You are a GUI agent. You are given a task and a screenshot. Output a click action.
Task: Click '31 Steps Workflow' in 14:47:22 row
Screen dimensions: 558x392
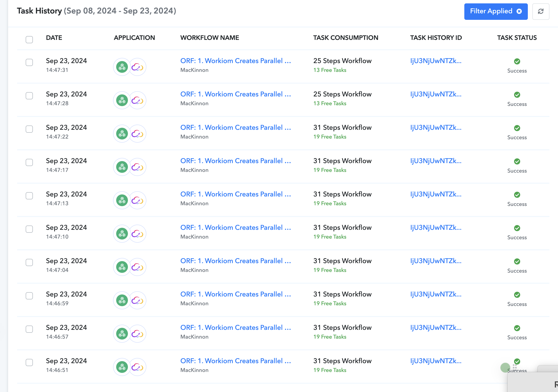click(342, 128)
